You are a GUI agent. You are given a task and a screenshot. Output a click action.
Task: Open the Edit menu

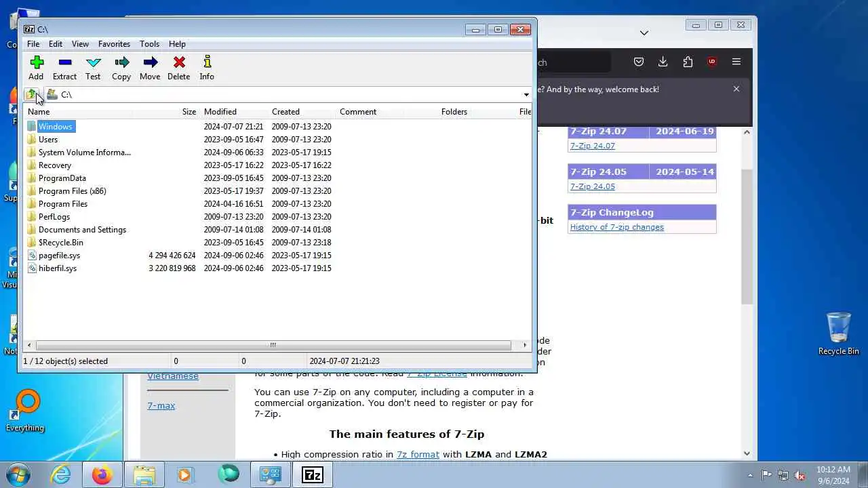point(56,44)
